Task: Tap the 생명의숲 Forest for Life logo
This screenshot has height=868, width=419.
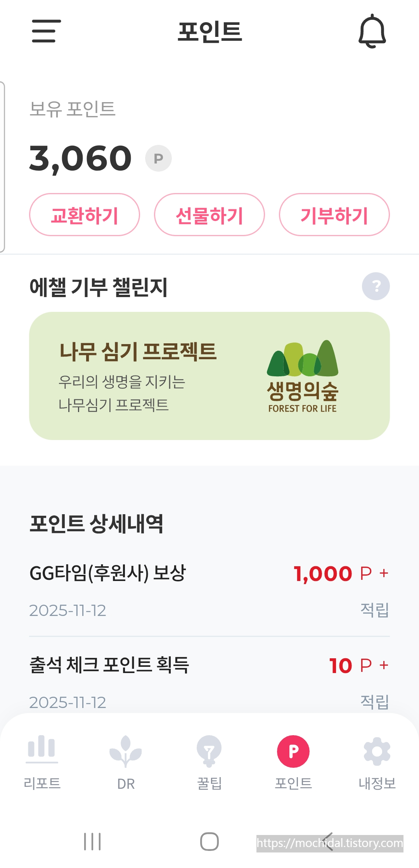Action: point(303,376)
